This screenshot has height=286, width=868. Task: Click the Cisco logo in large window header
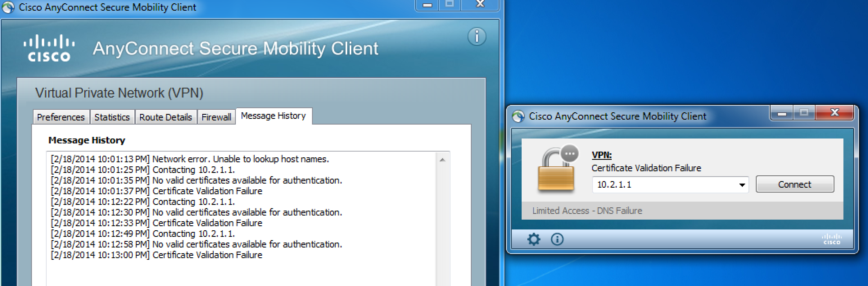tap(49, 48)
